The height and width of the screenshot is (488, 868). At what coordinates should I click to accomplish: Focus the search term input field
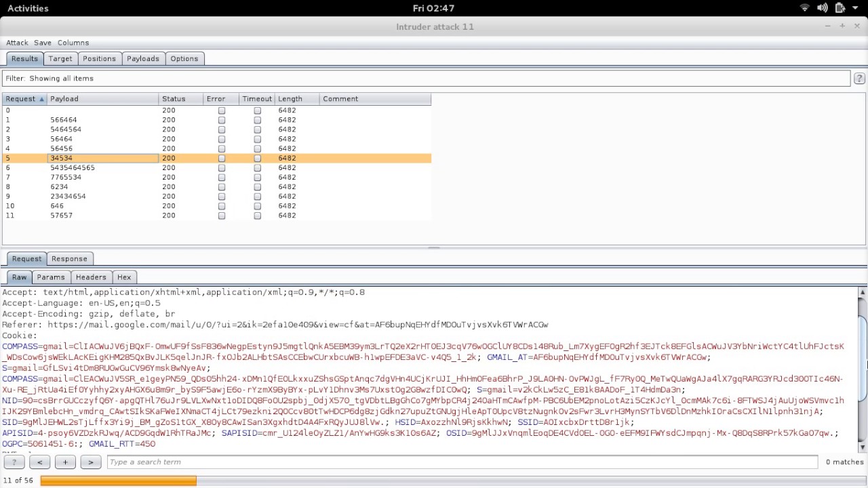click(x=462, y=462)
